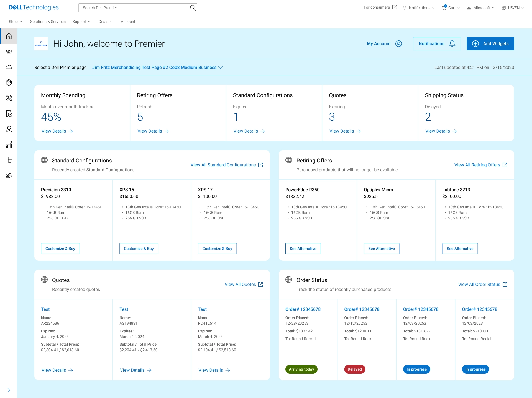
Task: Click the globe icon beside the Quotes widget heading
Action: pos(44,280)
